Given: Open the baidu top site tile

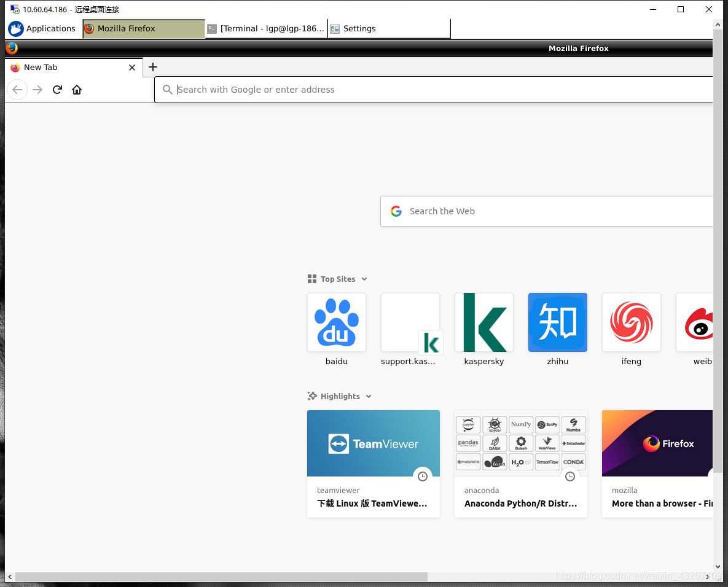Looking at the screenshot, I should (336, 322).
